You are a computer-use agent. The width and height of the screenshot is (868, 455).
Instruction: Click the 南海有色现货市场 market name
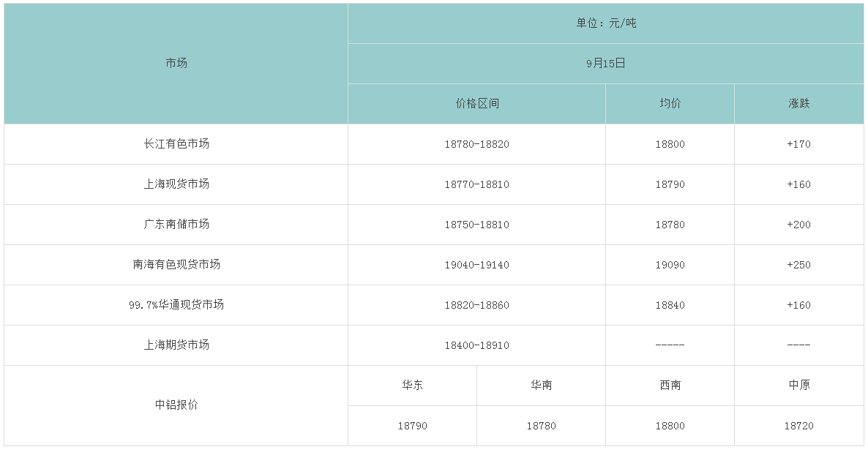[x=176, y=265]
